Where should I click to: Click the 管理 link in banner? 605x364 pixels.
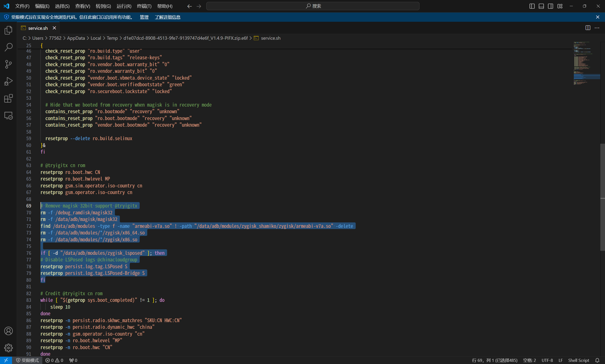(x=144, y=17)
